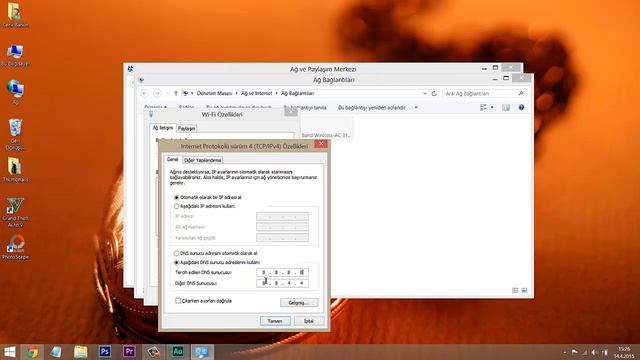Click the alternate DNS server address field

(282, 283)
